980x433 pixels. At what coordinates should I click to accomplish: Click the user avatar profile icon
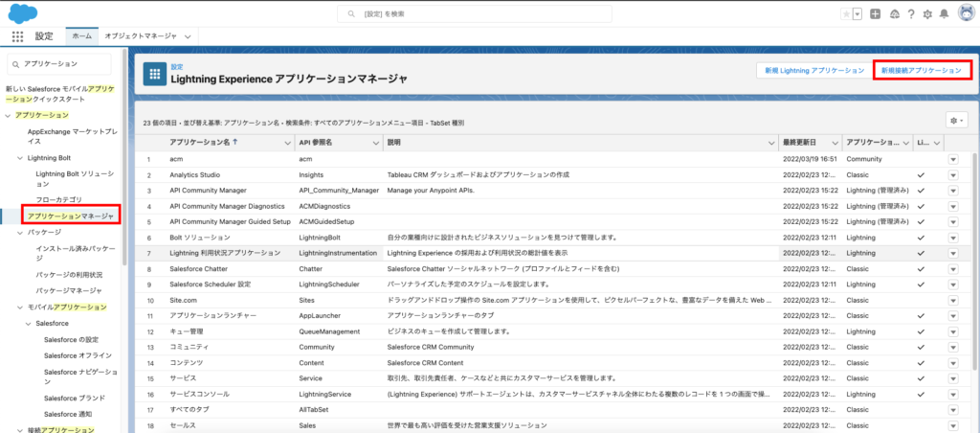(965, 13)
